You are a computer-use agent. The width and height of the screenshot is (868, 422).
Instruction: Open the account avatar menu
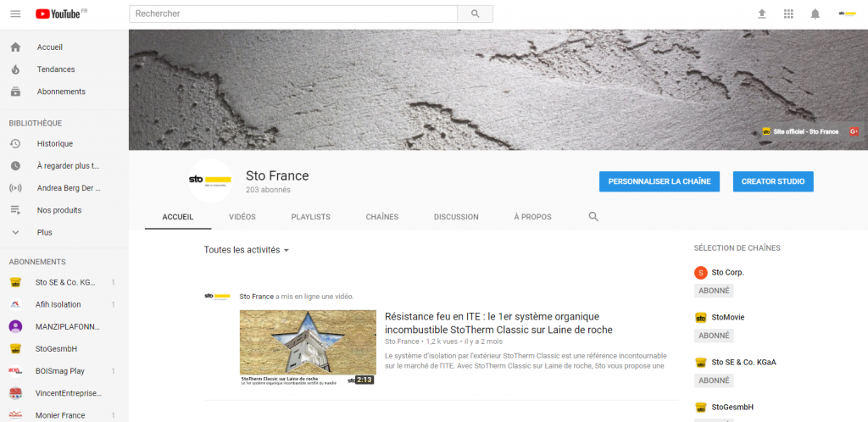[x=847, y=14]
